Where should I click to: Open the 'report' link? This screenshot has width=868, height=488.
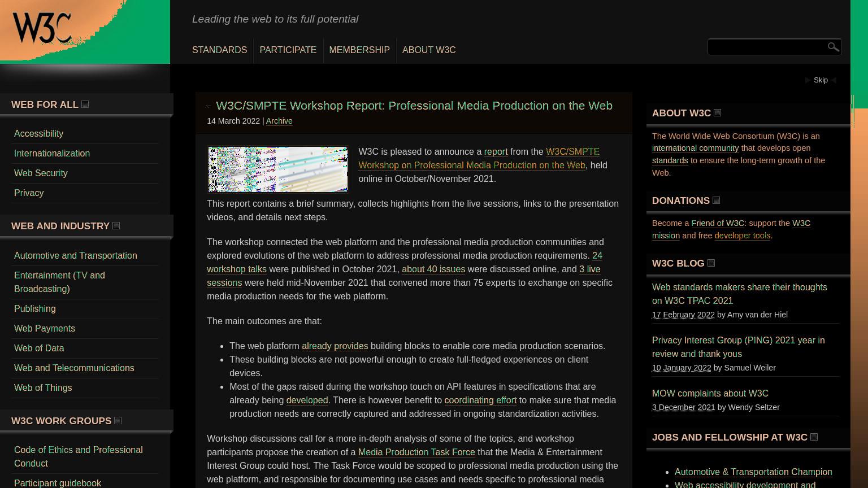point(496,151)
